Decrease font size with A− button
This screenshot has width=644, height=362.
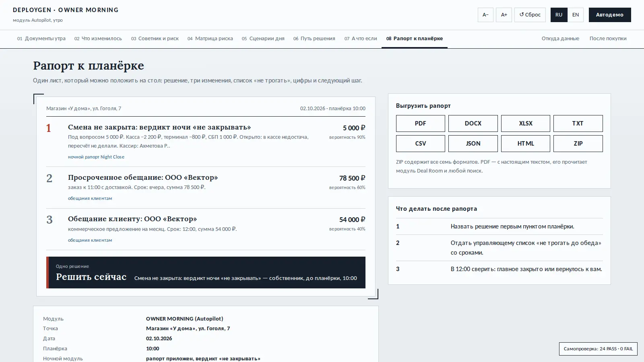pyautogui.click(x=485, y=15)
